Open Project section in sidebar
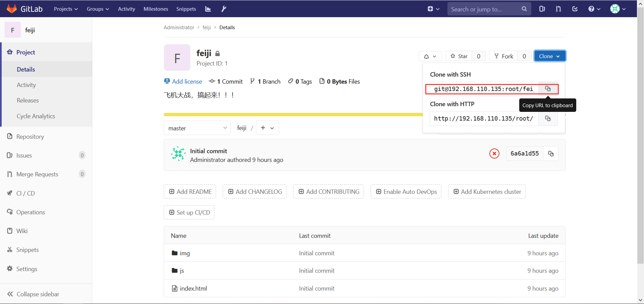The image size is (644, 304). coord(46,52)
